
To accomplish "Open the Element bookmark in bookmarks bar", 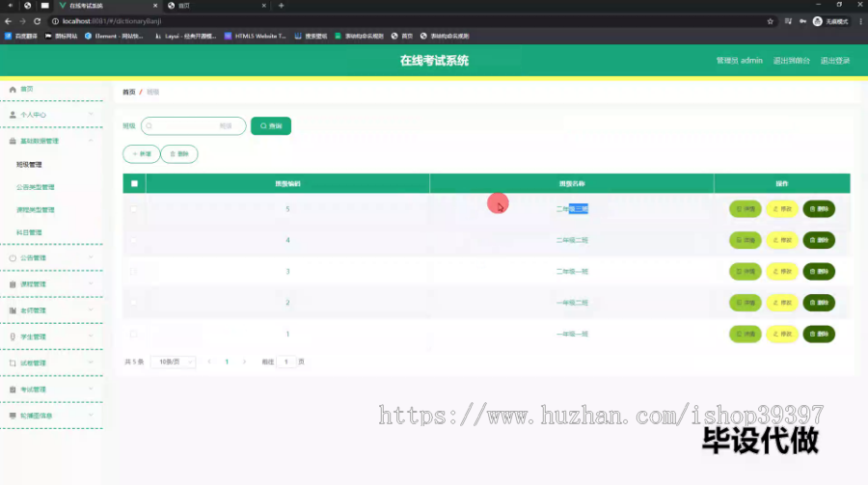I will pyautogui.click(x=114, y=36).
